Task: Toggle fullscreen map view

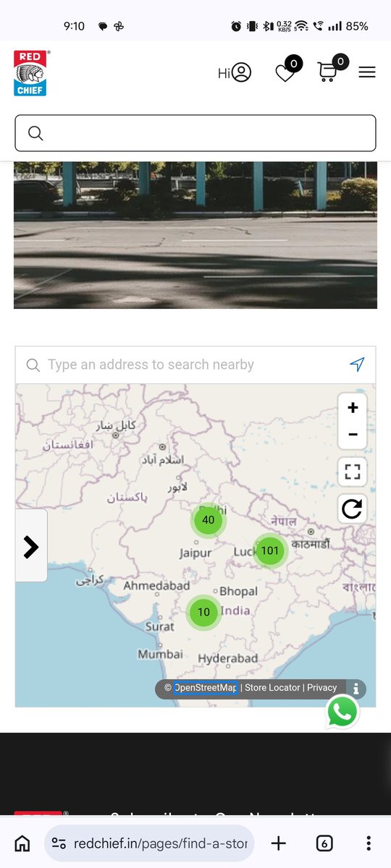Action: point(353,472)
